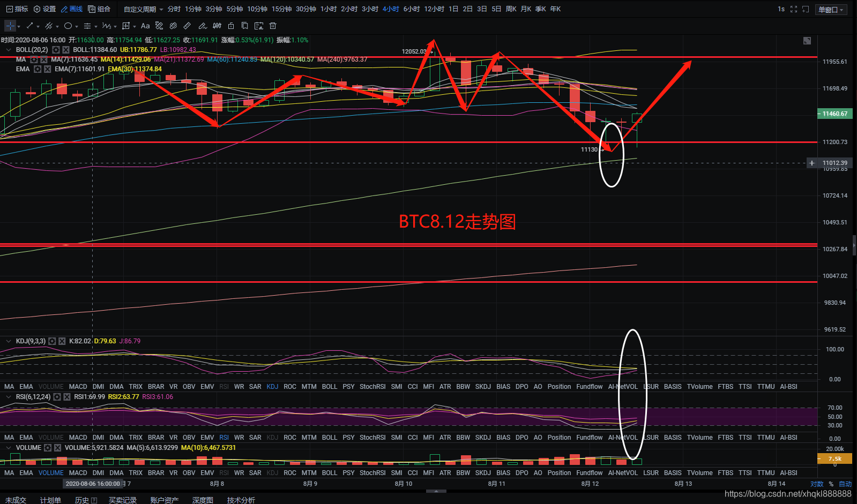This screenshot has height=504, width=857.
Task: Open VOLUME indicator settings gear
Action: 48,448
